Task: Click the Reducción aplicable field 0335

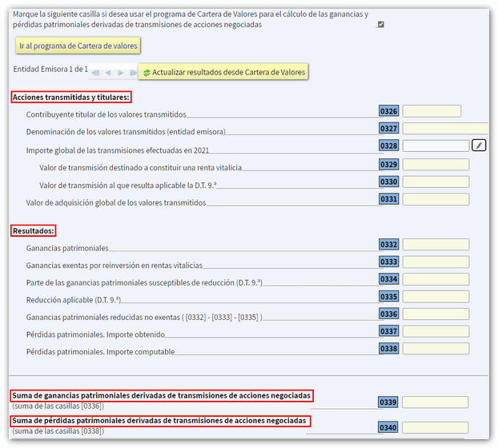Action: [436, 297]
